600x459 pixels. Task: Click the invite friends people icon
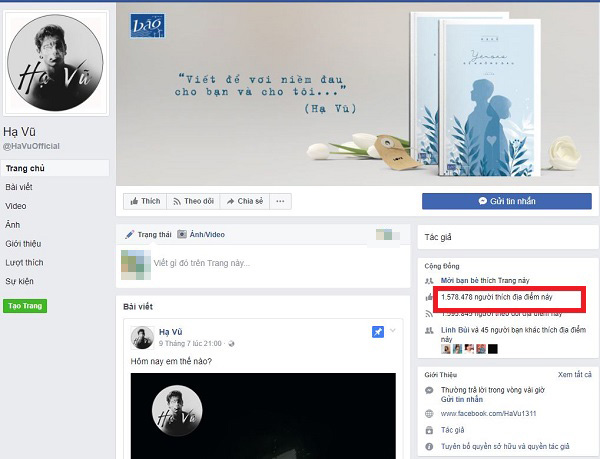(x=429, y=281)
